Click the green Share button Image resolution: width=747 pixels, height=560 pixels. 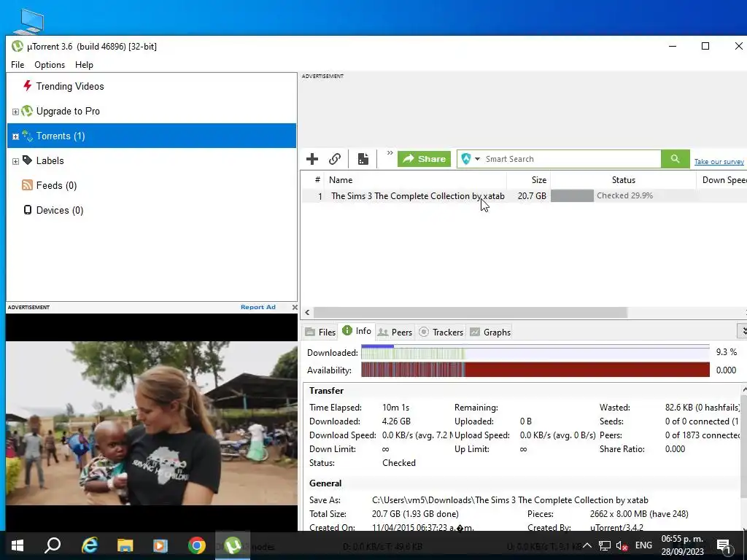(424, 158)
